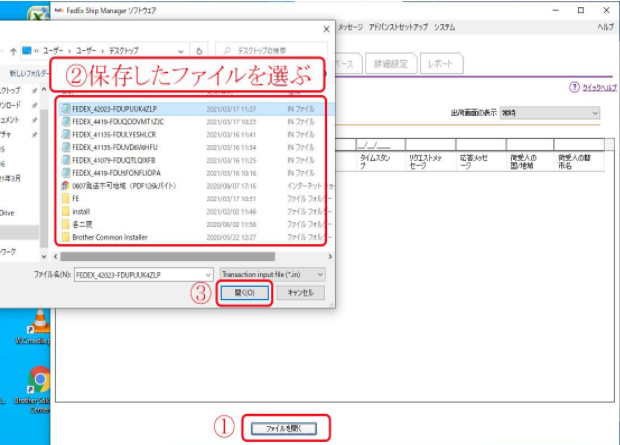Click folder icon beside install
Viewport: 620px width, 445px height.
pyautogui.click(x=66, y=211)
